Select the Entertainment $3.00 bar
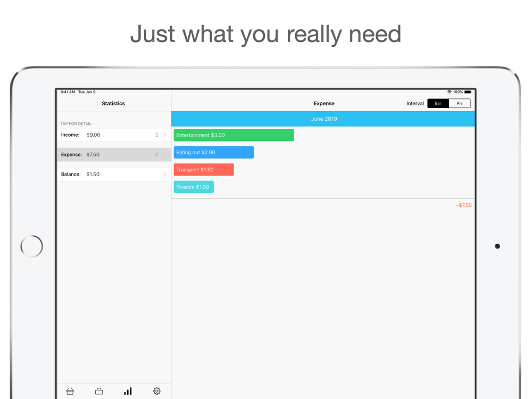Image resolution: width=532 pixels, height=399 pixels. (x=234, y=135)
